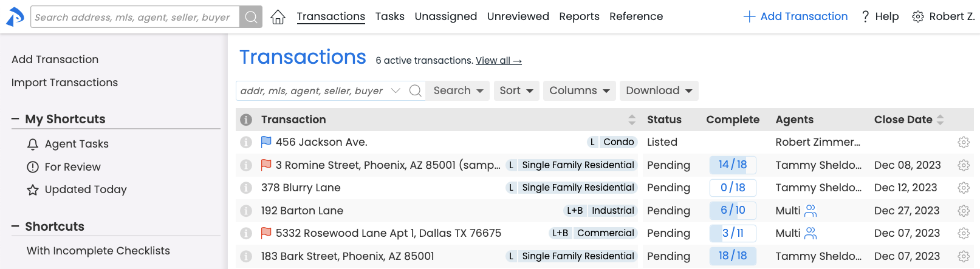The image size is (980, 269).
Task: Open Robert Z. settings gear menu
Action: (918, 17)
